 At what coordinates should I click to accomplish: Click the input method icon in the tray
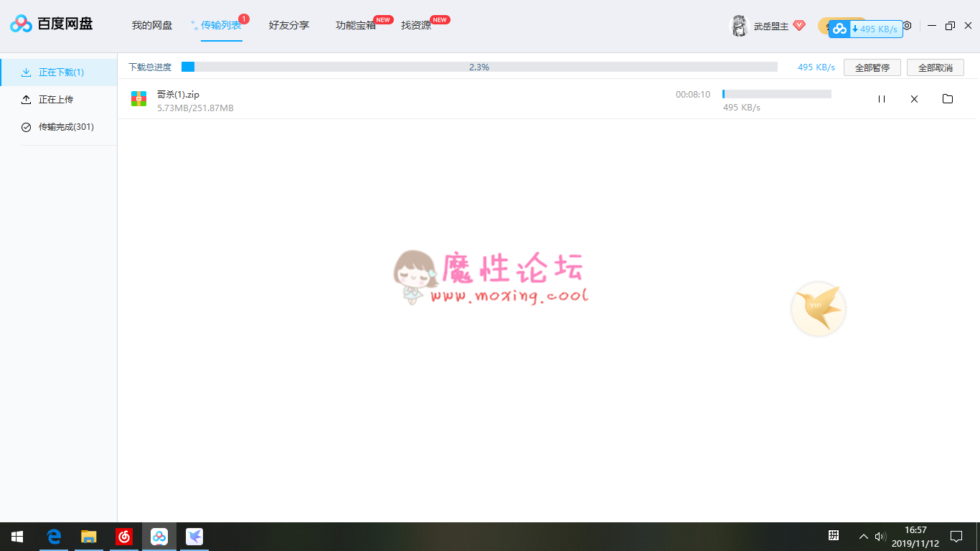pos(834,536)
